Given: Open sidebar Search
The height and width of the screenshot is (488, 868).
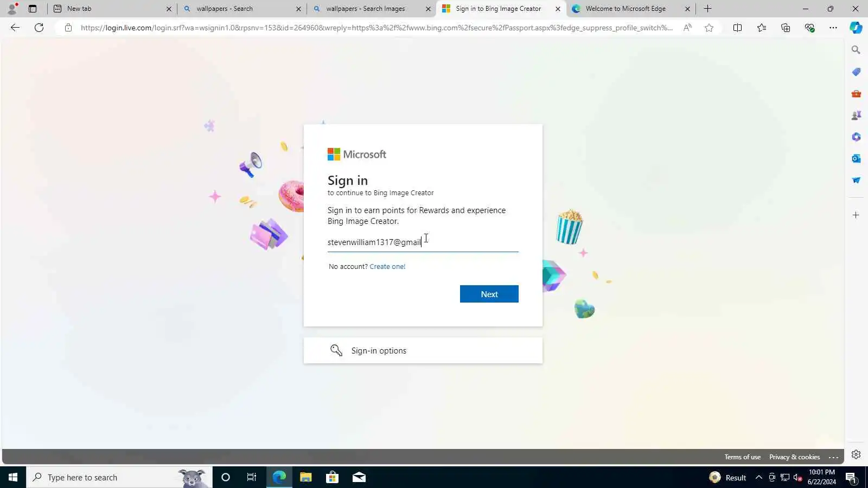Looking at the screenshot, I should point(856,50).
